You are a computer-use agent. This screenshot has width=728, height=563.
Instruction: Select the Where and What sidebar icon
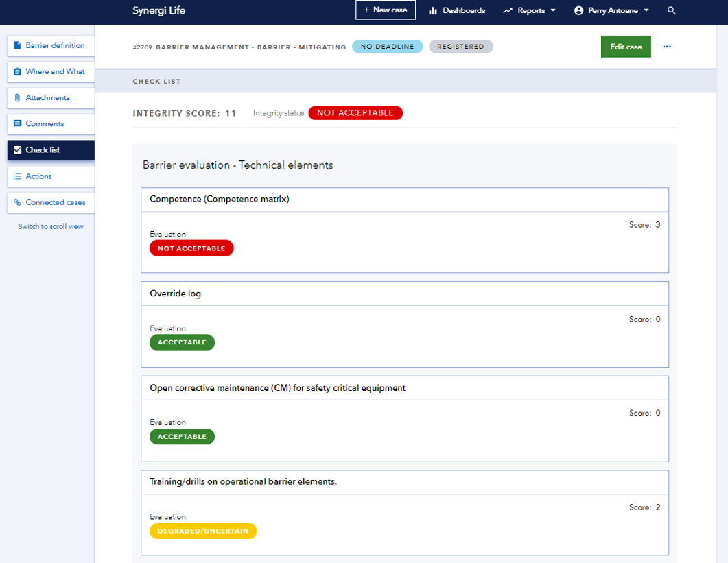(17, 71)
